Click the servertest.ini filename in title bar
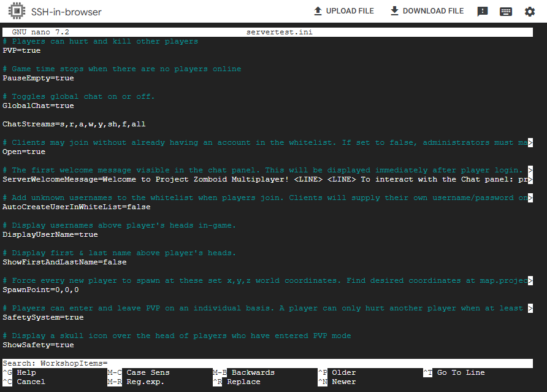This screenshot has width=547, height=392. tap(280, 32)
